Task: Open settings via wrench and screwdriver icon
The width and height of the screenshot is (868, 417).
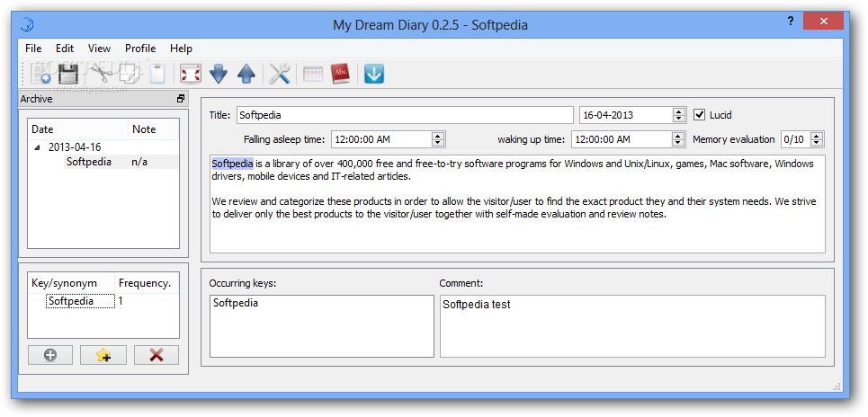Action: [280, 74]
